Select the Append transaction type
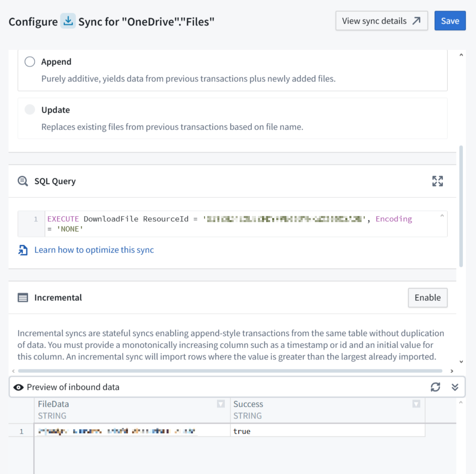 pyautogui.click(x=30, y=62)
